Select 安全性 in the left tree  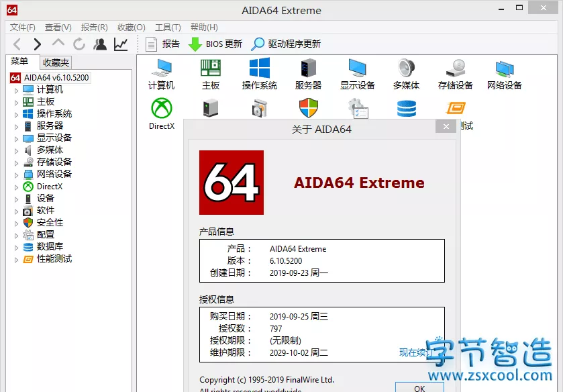(x=50, y=223)
